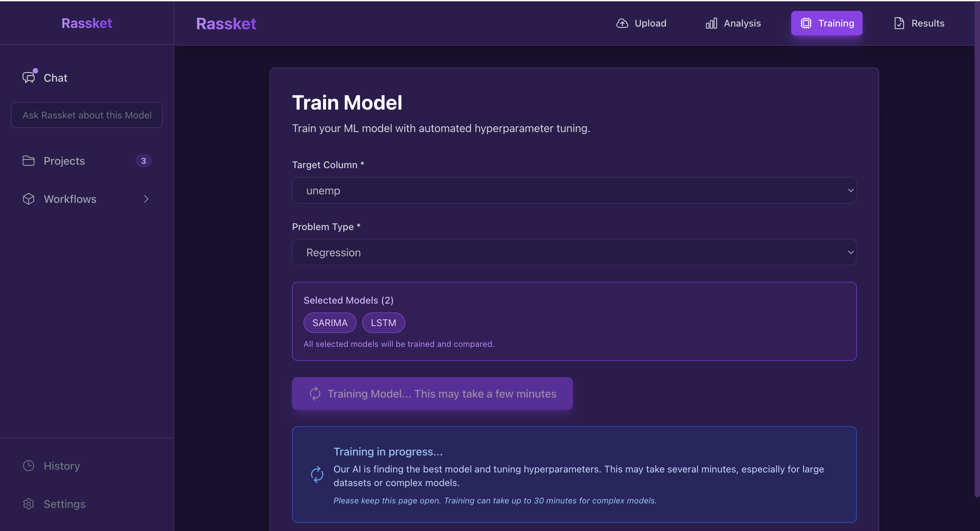Click the Analysis bar chart icon

point(711,23)
